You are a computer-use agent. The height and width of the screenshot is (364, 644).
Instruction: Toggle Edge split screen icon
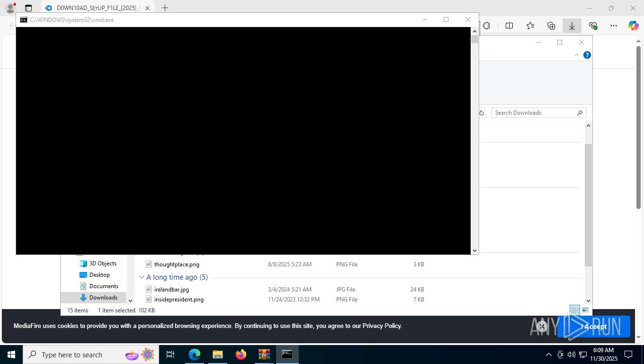[509, 26]
